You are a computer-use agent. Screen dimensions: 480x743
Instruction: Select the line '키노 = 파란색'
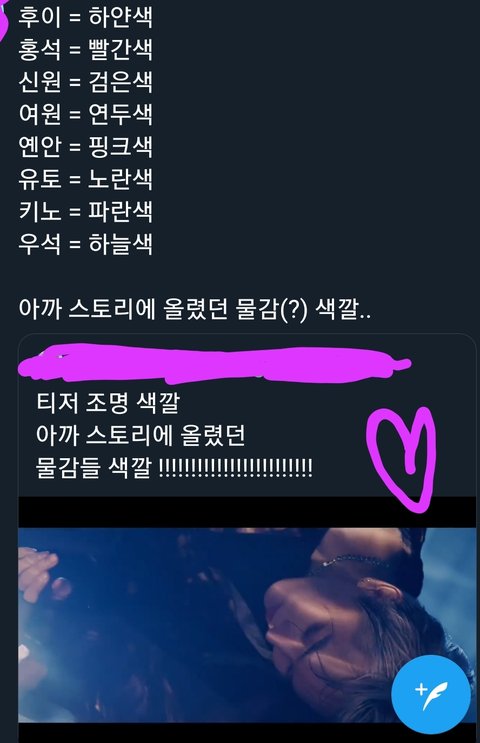(x=85, y=211)
